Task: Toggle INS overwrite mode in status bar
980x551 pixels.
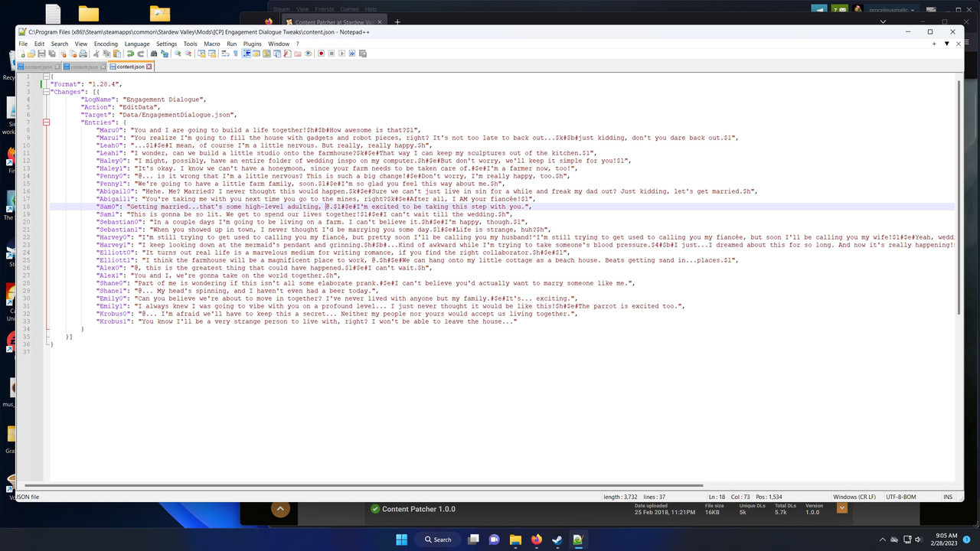Action: click(949, 497)
